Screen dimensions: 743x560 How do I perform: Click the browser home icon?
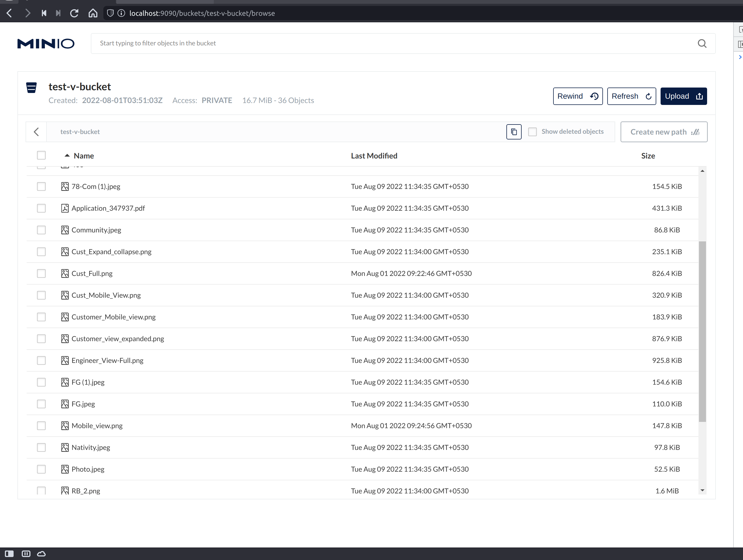93,13
